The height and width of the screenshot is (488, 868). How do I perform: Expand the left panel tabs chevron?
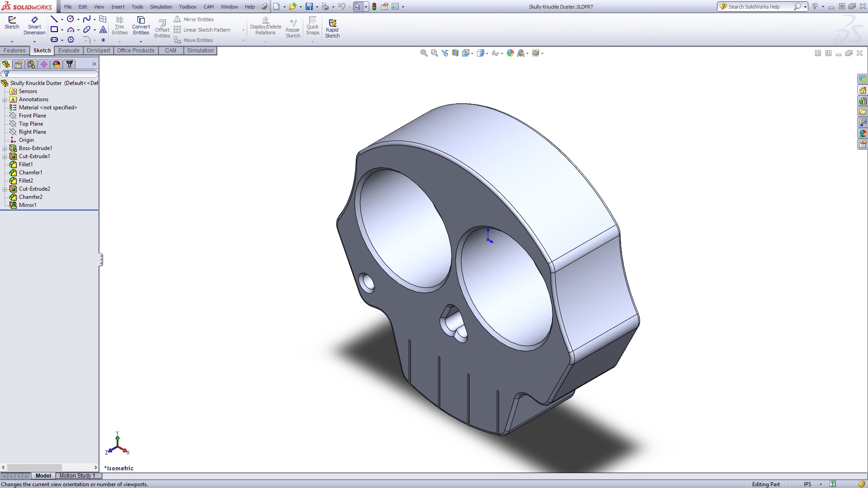click(94, 64)
